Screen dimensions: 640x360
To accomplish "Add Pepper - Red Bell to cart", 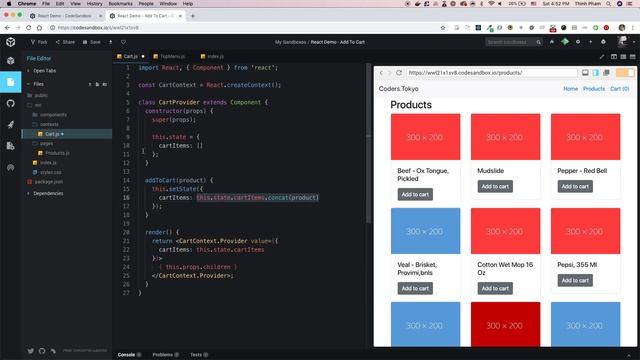I will tap(575, 187).
